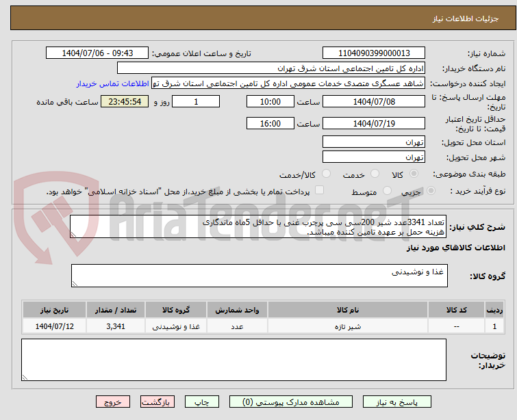Click the response deadline date 1404/07/08 field
Viewport: 517px width, 420px height.
click(x=374, y=101)
